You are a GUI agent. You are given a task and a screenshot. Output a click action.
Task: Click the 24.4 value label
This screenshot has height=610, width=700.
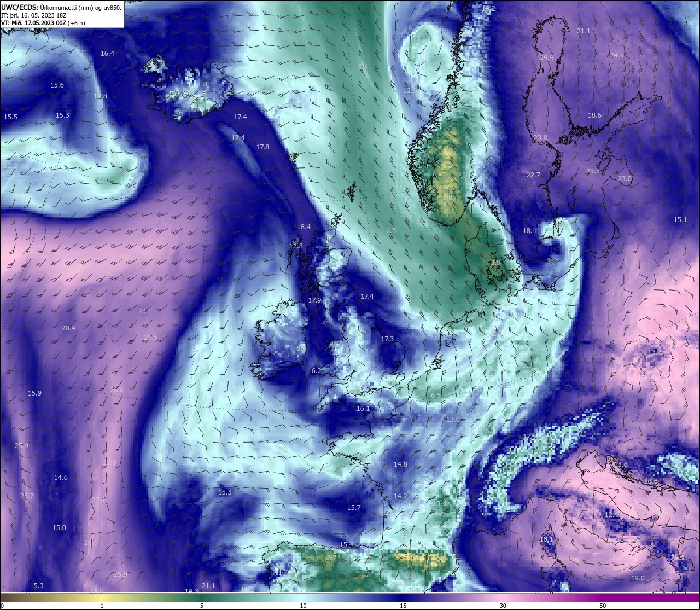(546, 57)
